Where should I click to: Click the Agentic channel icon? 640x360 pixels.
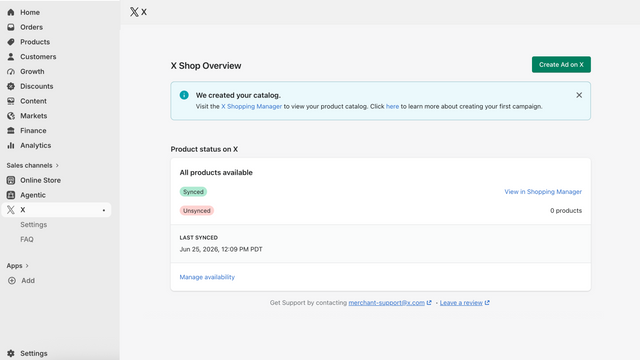click(11, 195)
